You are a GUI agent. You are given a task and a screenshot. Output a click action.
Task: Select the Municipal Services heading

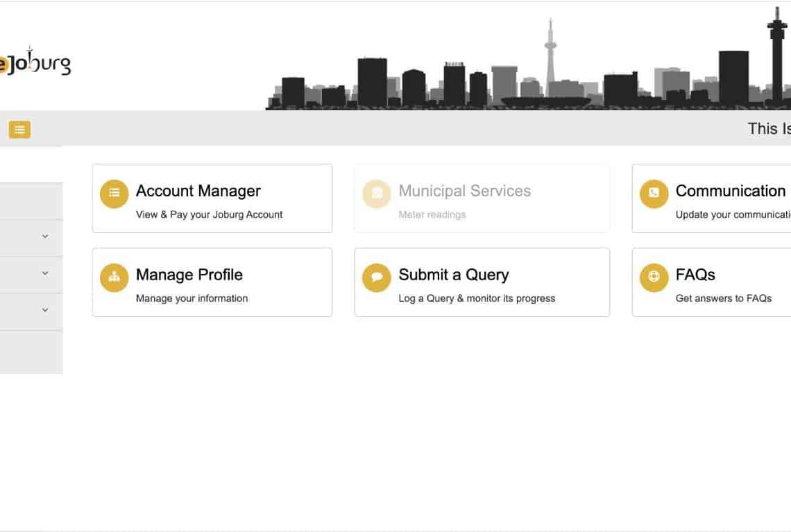pyautogui.click(x=465, y=191)
